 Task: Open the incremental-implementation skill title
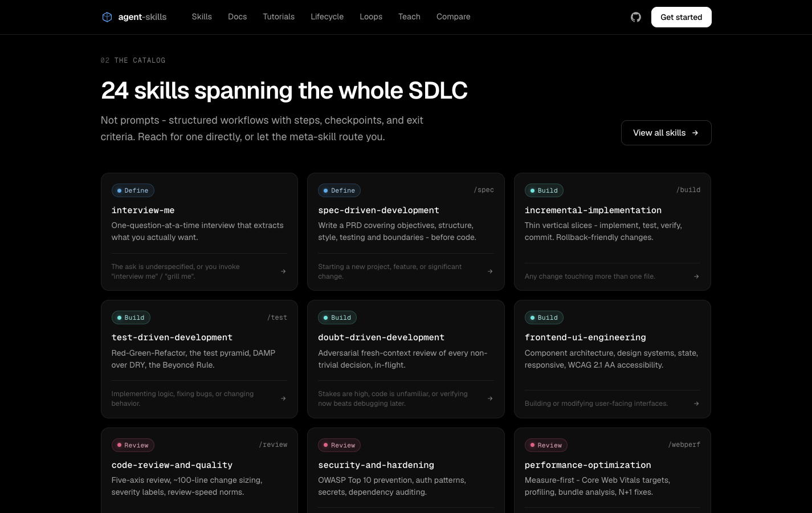click(x=593, y=210)
